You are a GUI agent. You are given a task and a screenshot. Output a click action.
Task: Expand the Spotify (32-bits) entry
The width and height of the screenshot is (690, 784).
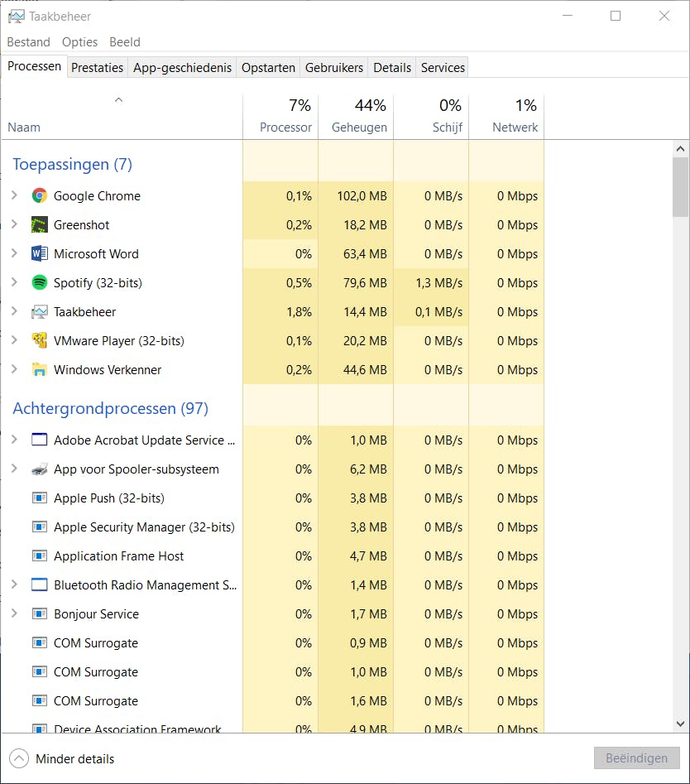click(x=14, y=283)
